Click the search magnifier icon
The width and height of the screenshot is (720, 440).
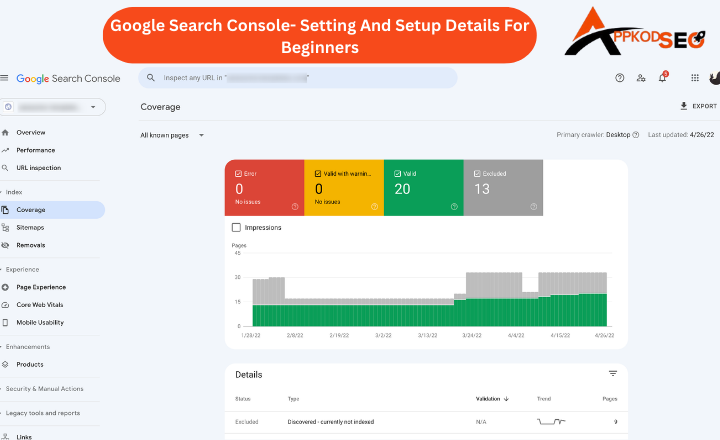(x=151, y=78)
